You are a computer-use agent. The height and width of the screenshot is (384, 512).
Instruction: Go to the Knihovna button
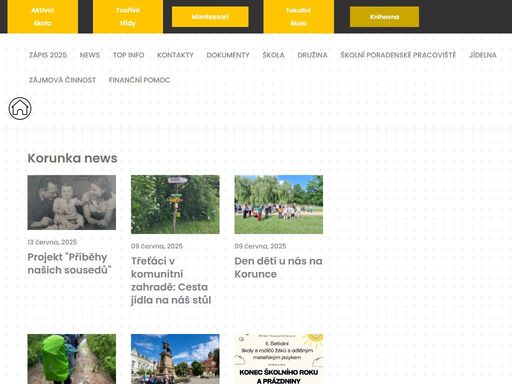(x=384, y=17)
